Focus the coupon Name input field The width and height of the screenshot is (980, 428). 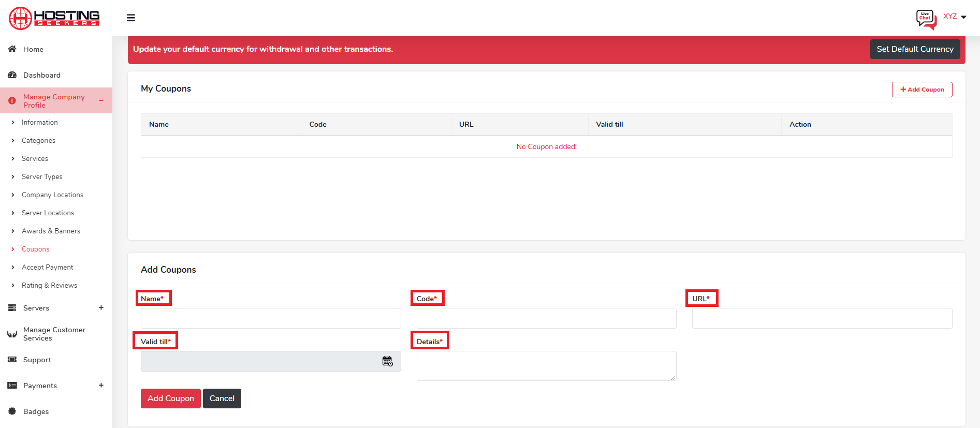tap(271, 318)
